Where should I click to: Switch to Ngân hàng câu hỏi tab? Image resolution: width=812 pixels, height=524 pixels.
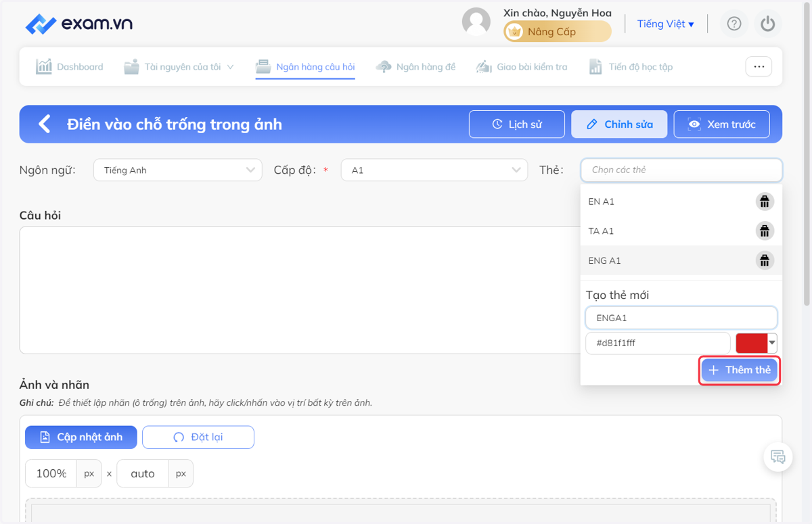tap(305, 66)
